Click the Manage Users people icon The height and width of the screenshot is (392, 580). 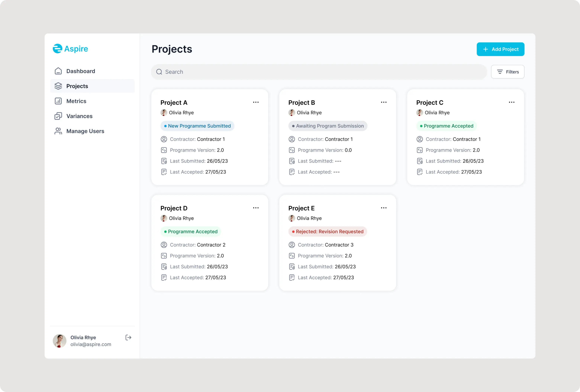pos(58,131)
